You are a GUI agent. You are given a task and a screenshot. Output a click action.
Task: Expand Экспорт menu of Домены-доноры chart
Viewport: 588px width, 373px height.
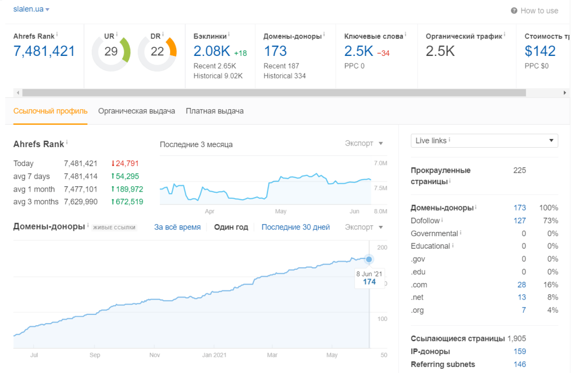tap(364, 227)
